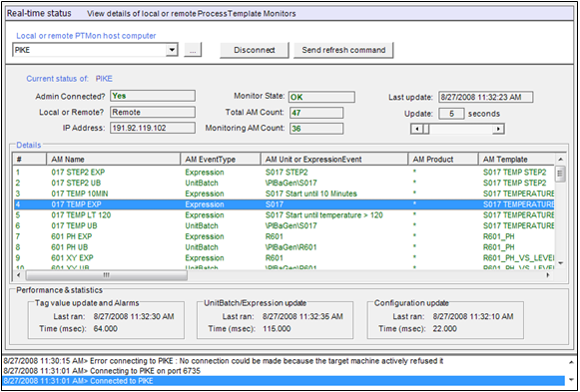
Task: Click Send refresh command button
Action: pyautogui.click(x=343, y=50)
